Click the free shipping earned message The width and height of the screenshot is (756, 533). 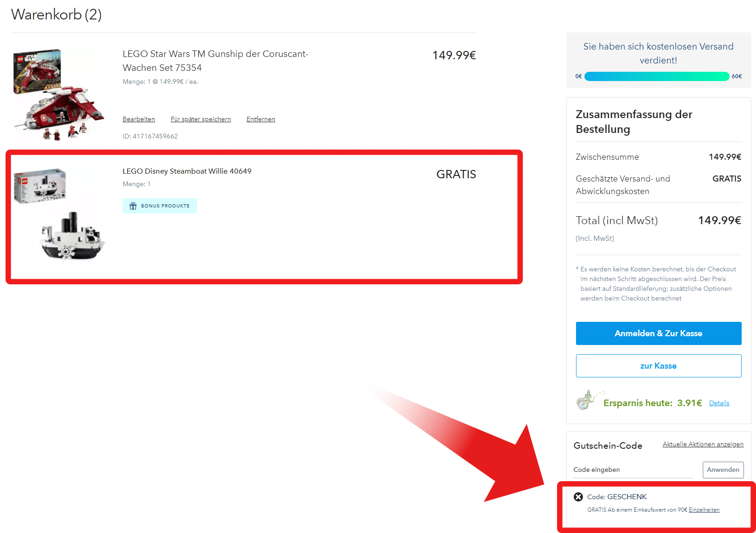(658, 53)
